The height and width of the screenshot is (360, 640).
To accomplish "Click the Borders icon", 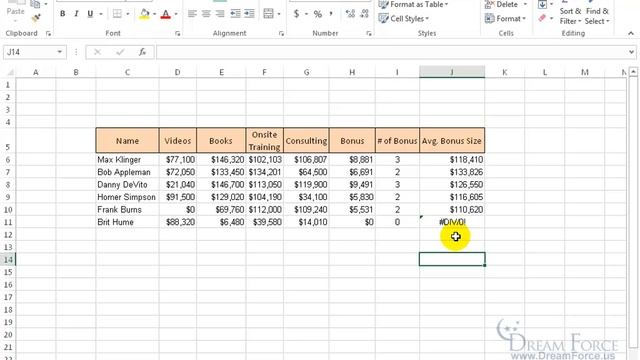I will [117, 14].
